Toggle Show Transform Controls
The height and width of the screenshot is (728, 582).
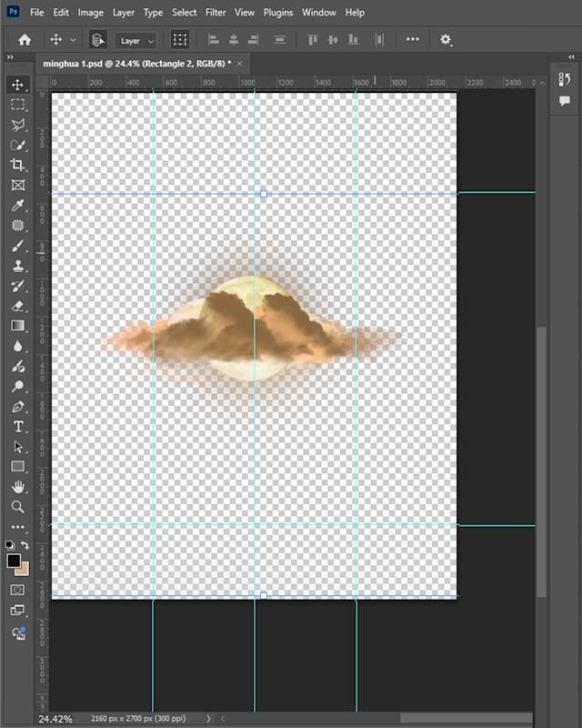(180, 40)
